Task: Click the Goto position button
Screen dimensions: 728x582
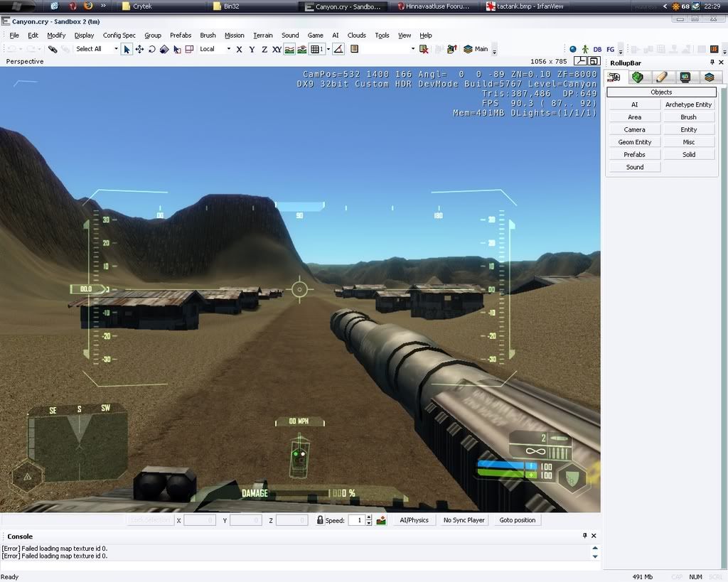Action: pyautogui.click(x=518, y=520)
